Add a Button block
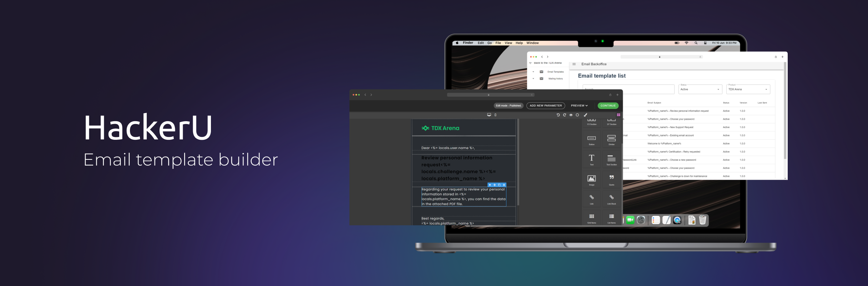 point(592,139)
